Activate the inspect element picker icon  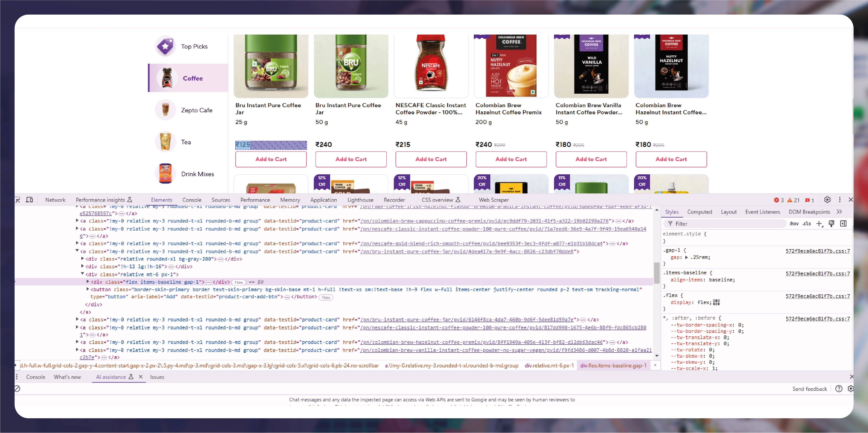18,200
